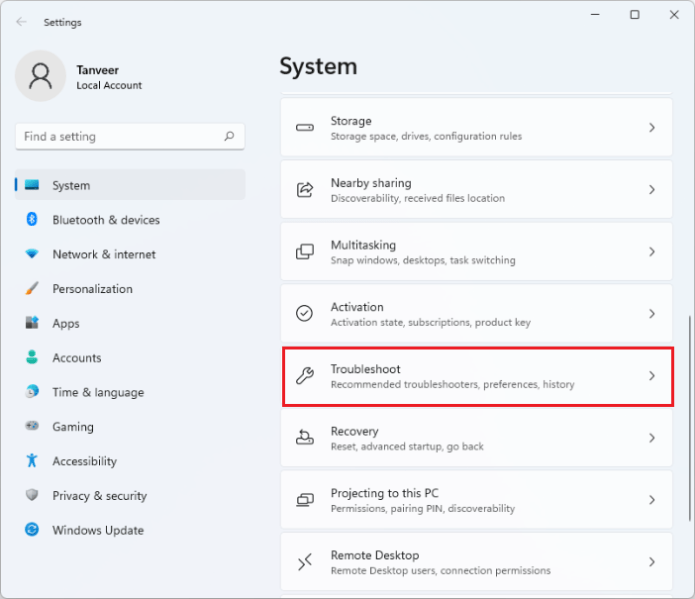
Task: Click the Activation checkmark icon
Action: [x=305, y=313]
